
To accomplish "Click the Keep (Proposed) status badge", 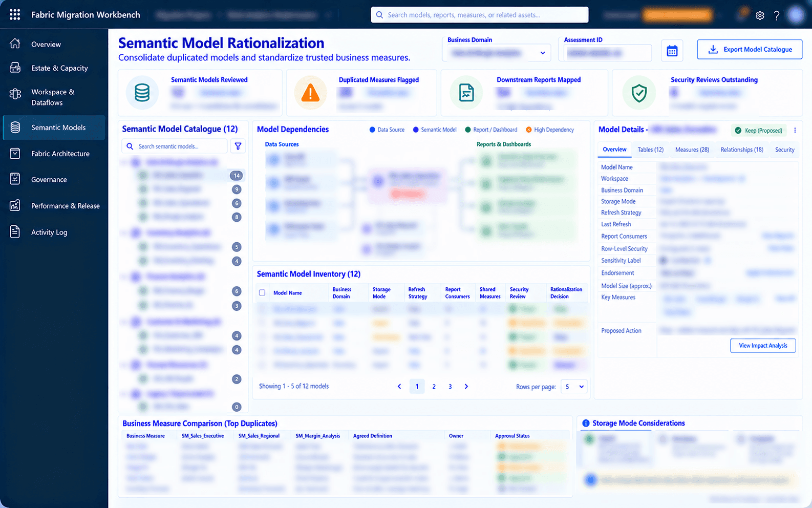I will tap(759, 131).
